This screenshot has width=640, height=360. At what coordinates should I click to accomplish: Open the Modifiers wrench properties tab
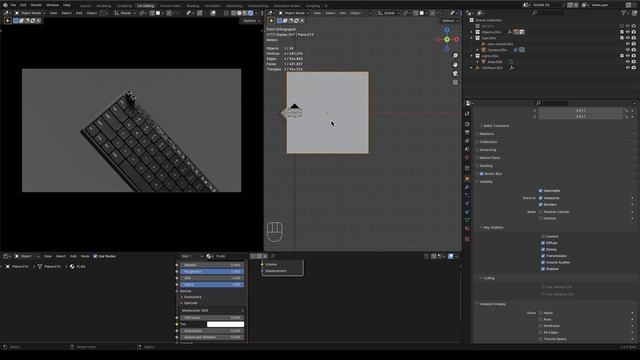point(467,187)
